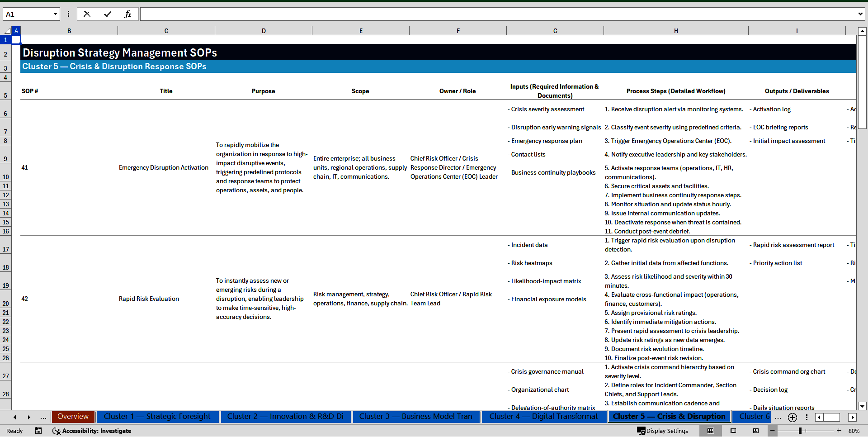Open the Name Box dropdown arrow
Viewport: 868px width, 437px height.
pos(55,14)
